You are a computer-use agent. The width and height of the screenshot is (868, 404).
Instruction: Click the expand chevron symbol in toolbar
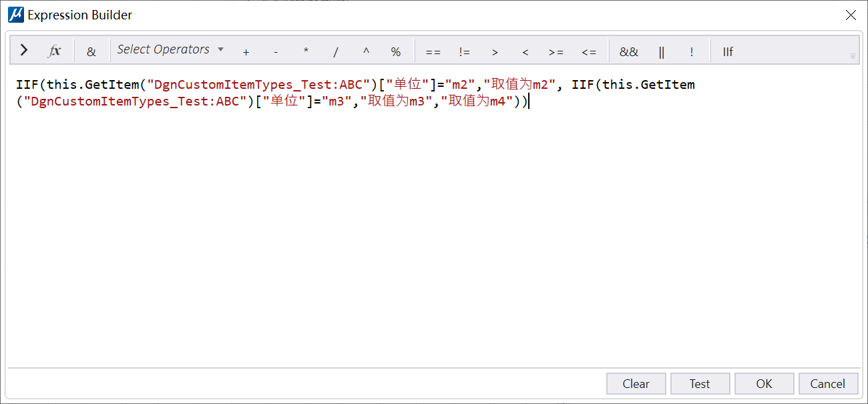(x=24, y=50)
